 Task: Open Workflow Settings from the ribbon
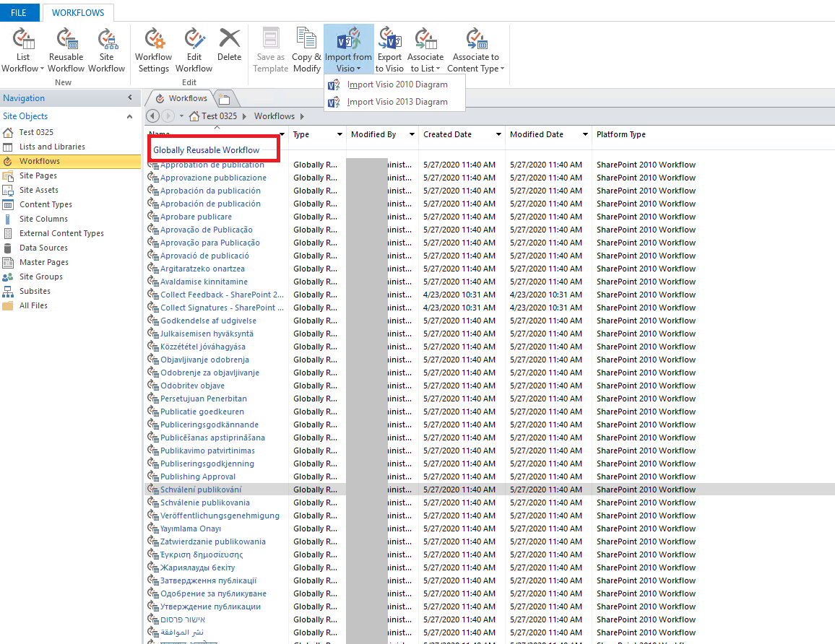tap(153, 51)
